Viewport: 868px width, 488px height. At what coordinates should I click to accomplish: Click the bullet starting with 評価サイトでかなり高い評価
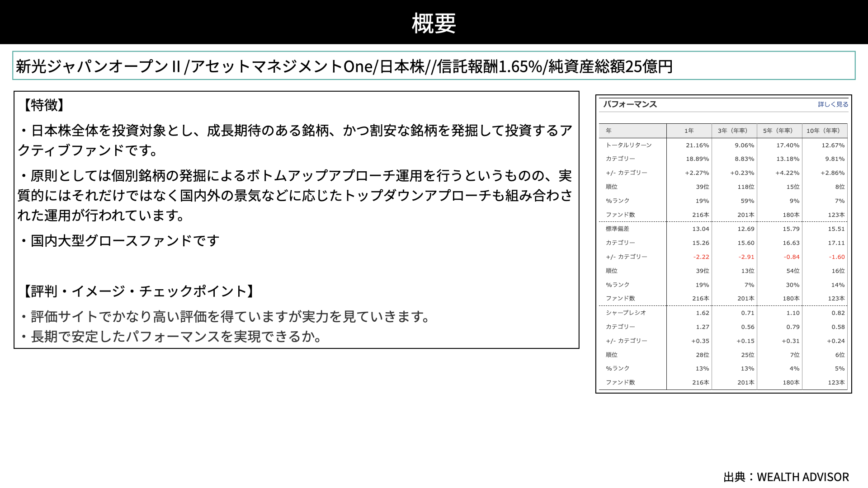[225, 316]
